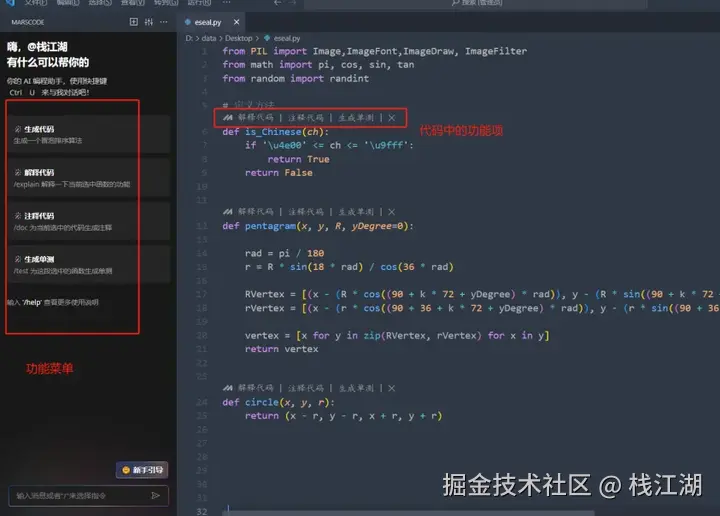Click the 'return True' code line
720x516 pixels.
point(298,159)
